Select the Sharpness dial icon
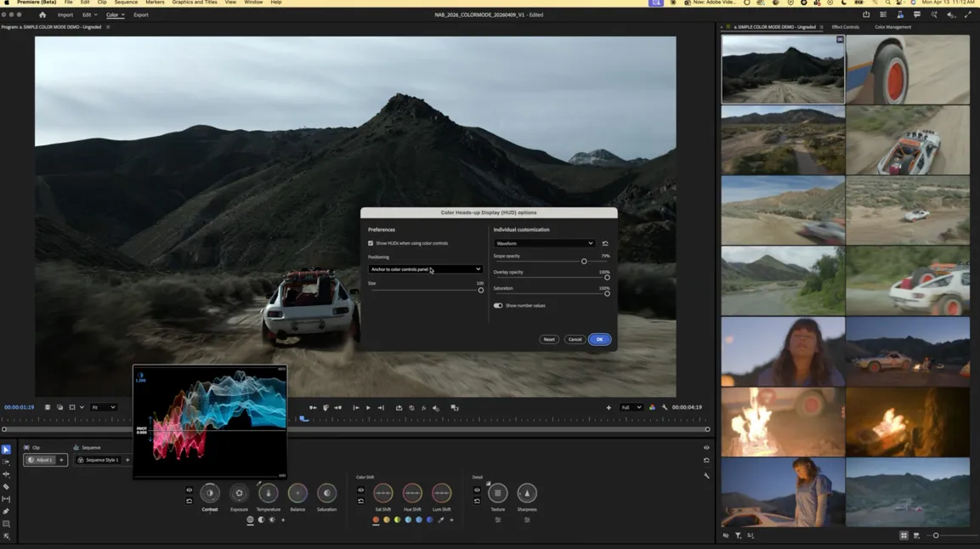Viewport: 980px width, 549px height. [x=527, y=493]
